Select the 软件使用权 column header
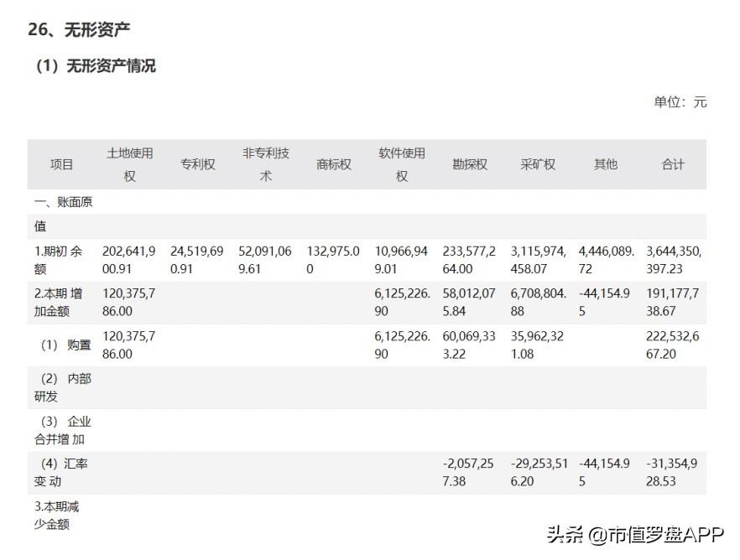The image size is (740, 560). [x=401, y=164]
